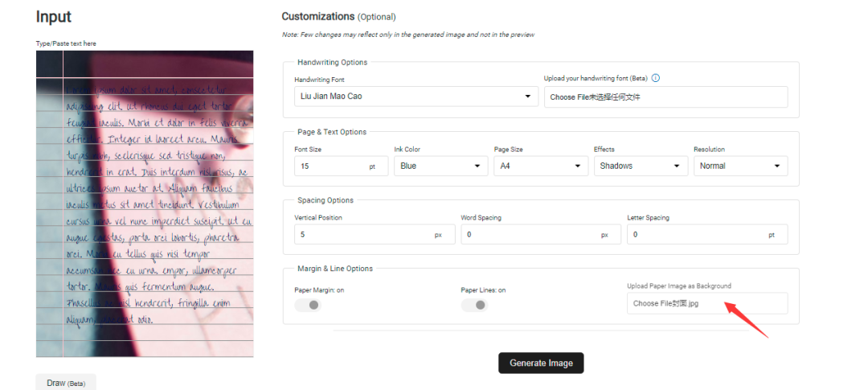The width and height of the screenshot is (868, 390).
Task: Open the Handwriting Font dropdown
Action: tap(416, 96)
